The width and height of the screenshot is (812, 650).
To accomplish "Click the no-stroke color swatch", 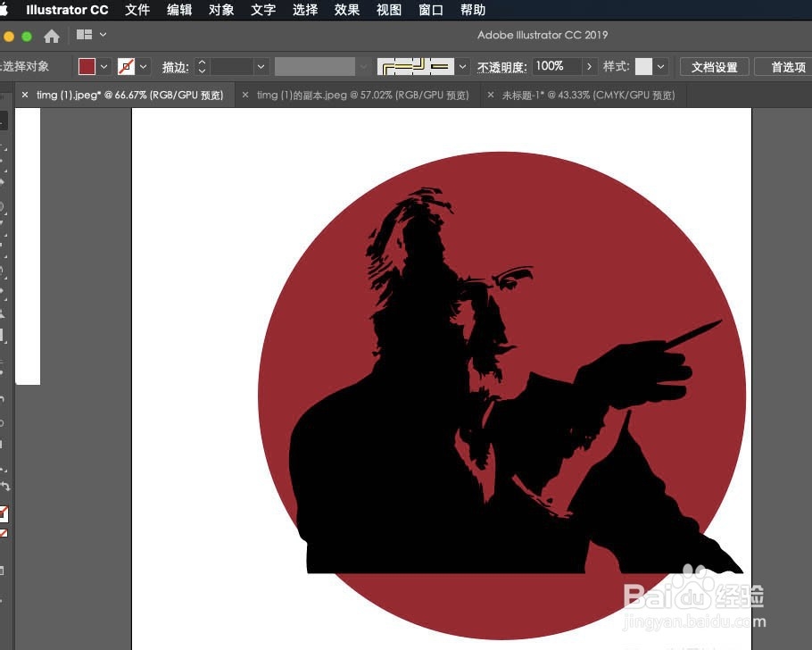I will (x=126, y=66).
